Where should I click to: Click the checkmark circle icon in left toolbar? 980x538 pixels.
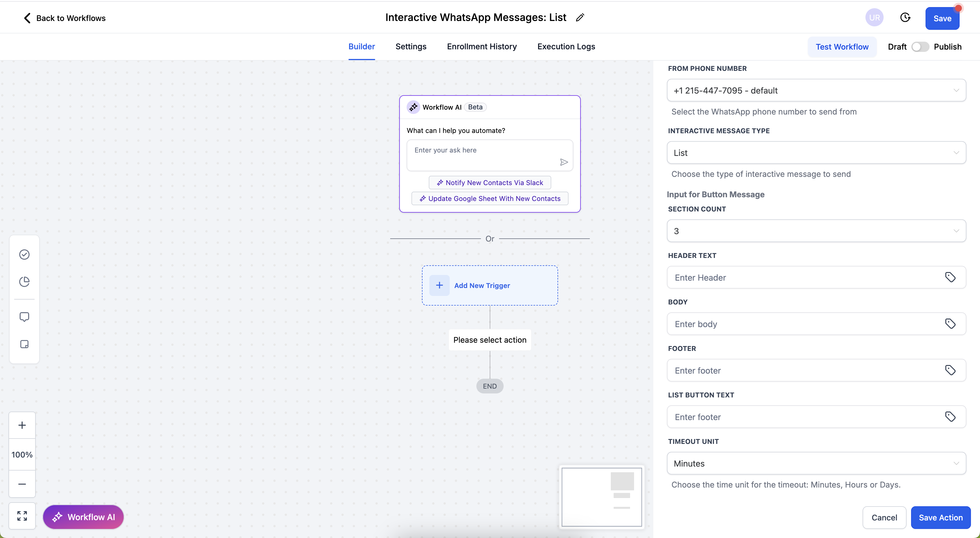coord(24,254)
